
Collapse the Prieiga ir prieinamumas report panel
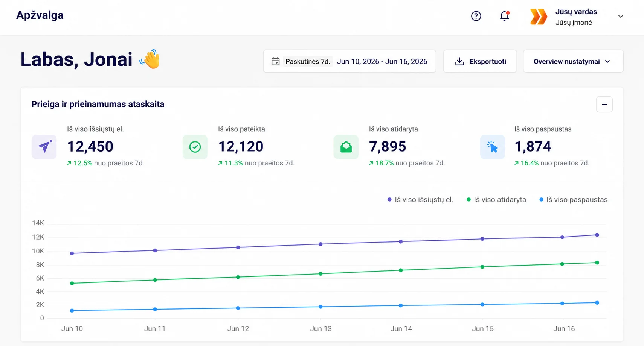click(604, 105)
